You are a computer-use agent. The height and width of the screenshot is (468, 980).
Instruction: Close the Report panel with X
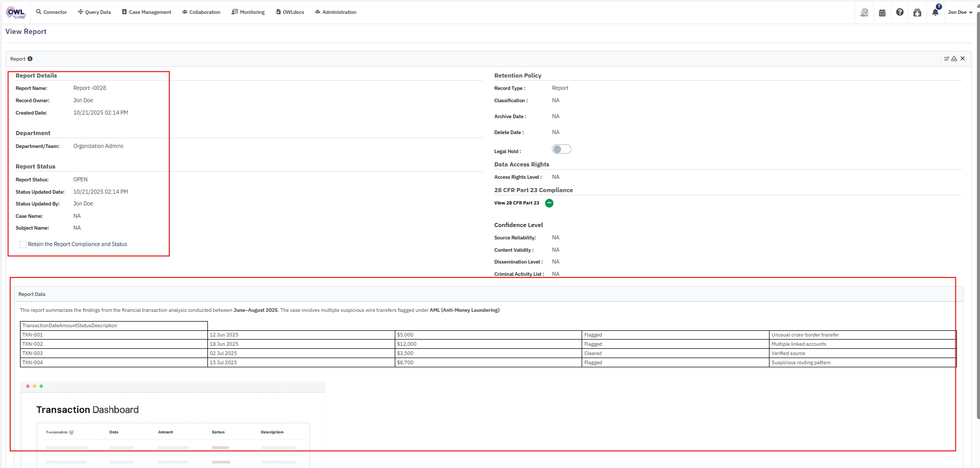[x=963, y=59]
